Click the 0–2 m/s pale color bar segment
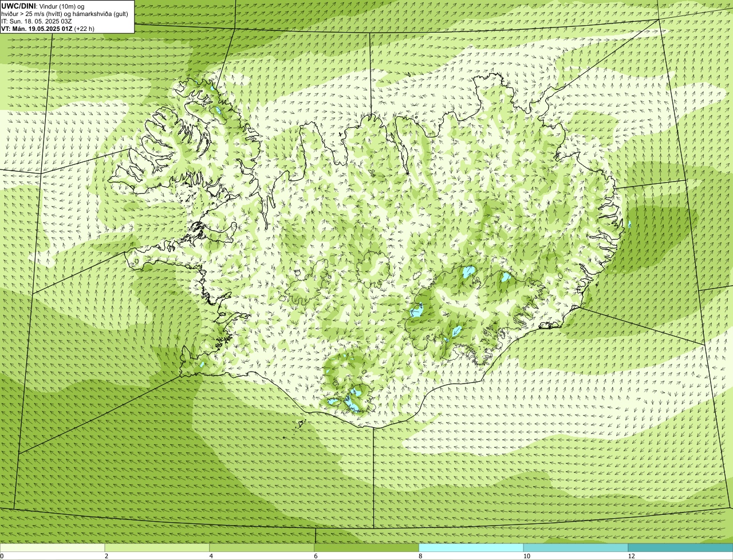 point(52,548)
